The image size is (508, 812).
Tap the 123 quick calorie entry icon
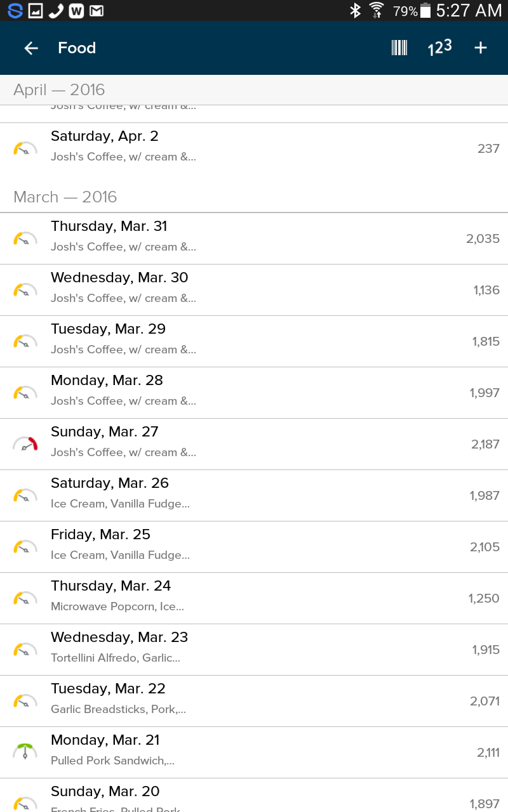point(439,48)
